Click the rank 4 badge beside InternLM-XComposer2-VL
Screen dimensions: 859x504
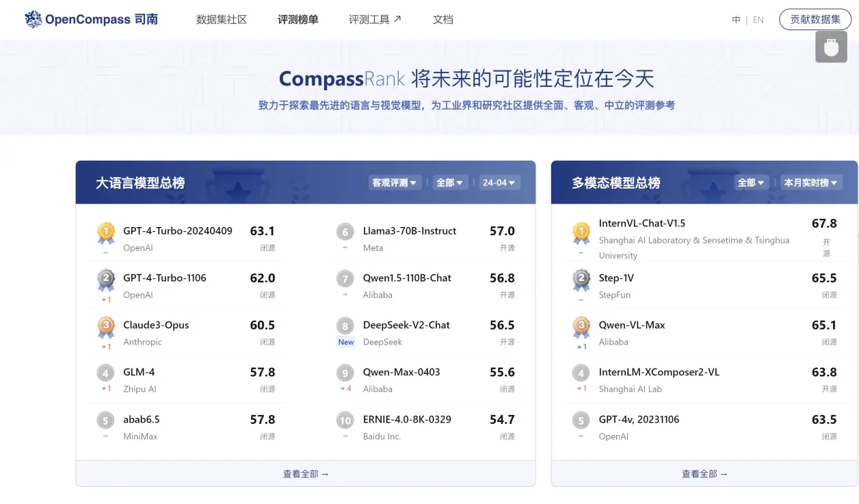pyautogui.click(x=581, y=373)
